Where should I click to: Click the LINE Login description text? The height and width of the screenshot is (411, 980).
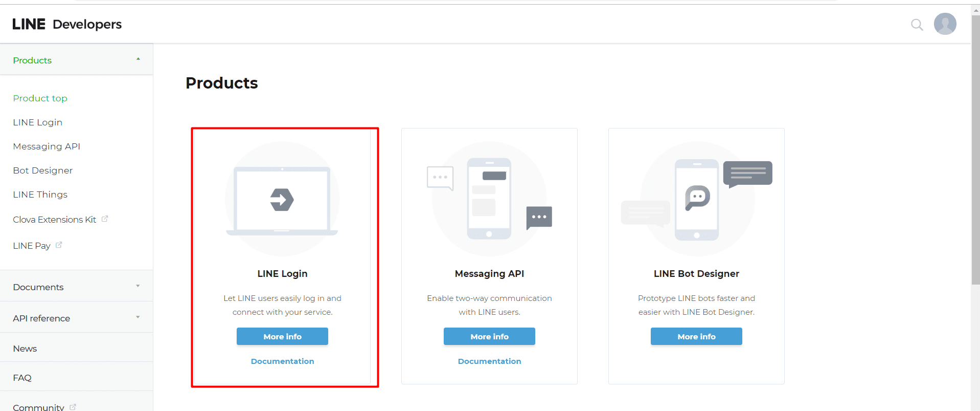pos(282,305)
